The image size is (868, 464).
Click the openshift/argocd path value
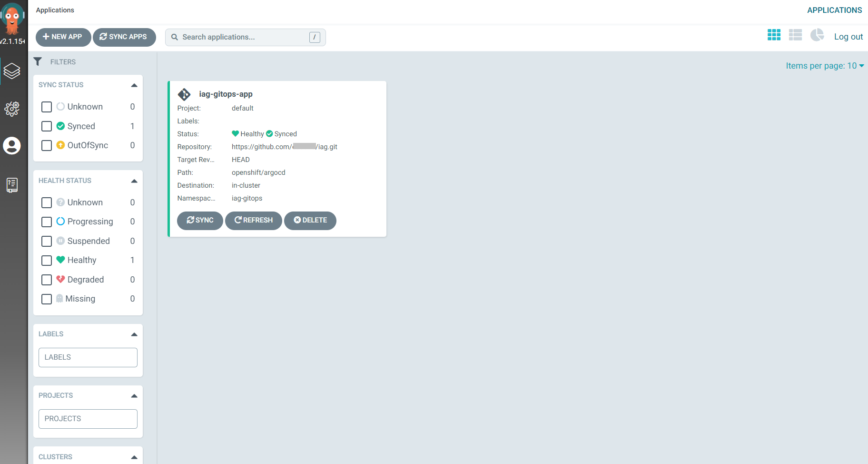click(x=258, y=172)
